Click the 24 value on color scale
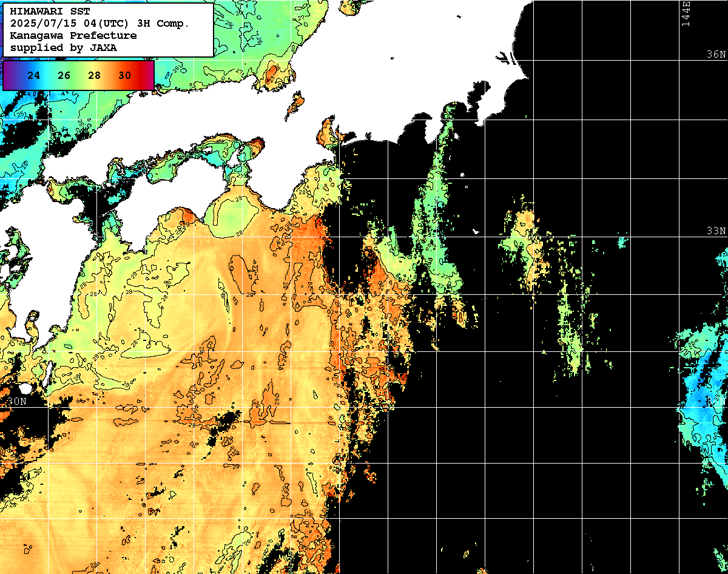The width and height of the screenshot is (728, 574). point(34,76)
